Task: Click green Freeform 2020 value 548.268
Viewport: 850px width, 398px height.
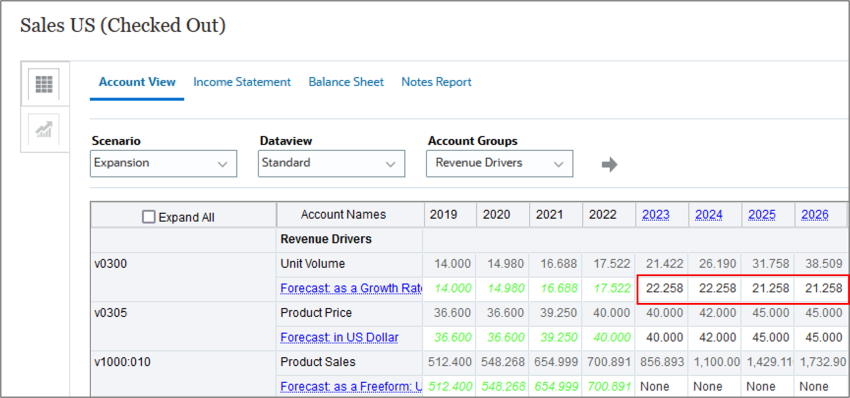Action: (x=503, y=387)
